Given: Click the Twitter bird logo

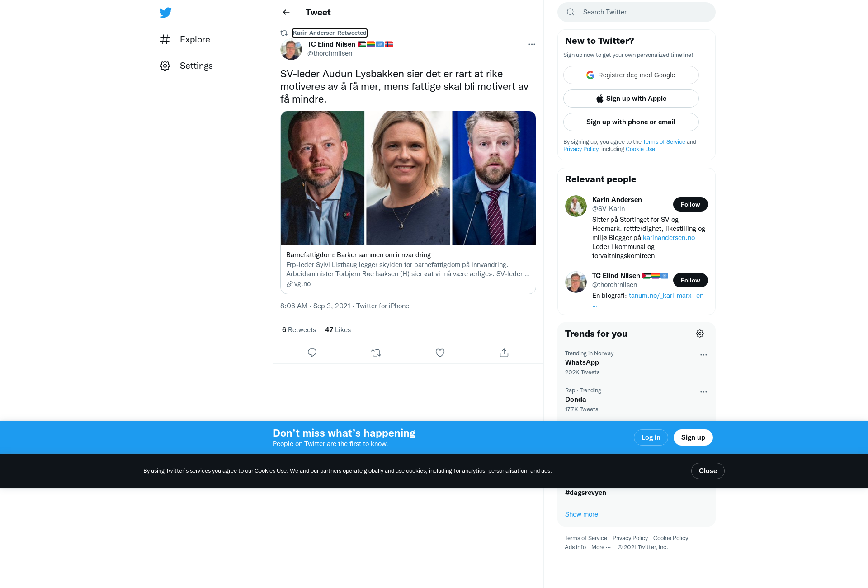Looking at the screenshot, I should pyautogui.click(x=165, y=12).
